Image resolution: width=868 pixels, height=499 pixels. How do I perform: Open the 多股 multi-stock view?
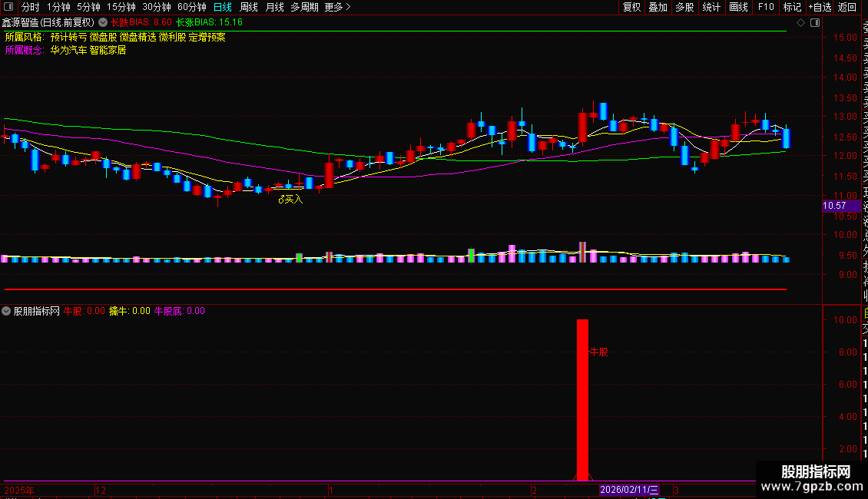tap(684, 7)
